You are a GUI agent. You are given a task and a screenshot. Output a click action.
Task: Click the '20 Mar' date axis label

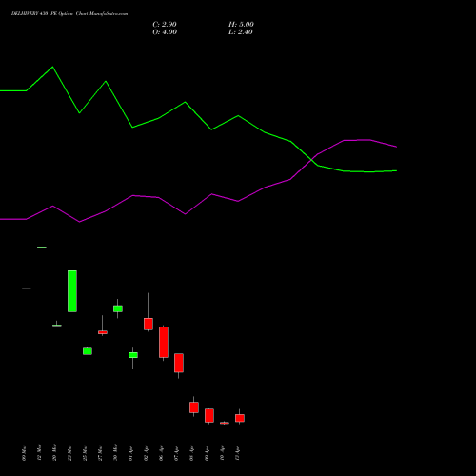[x=54, y=453]
